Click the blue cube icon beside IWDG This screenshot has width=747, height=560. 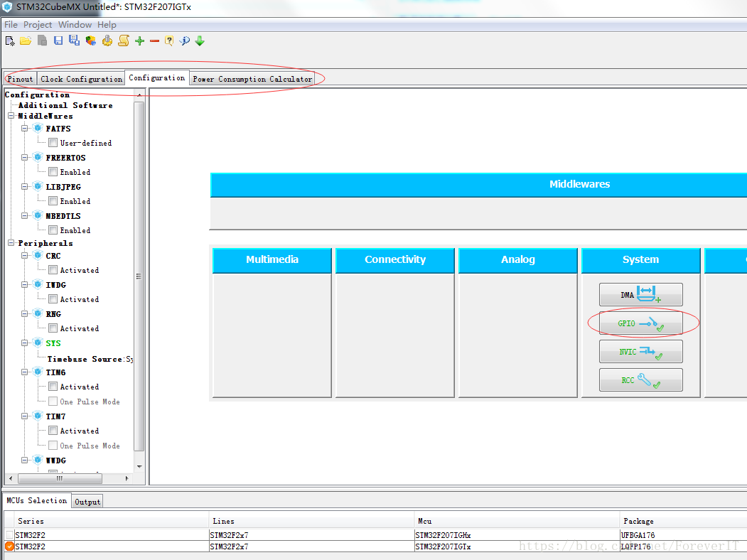coord(38,284)
